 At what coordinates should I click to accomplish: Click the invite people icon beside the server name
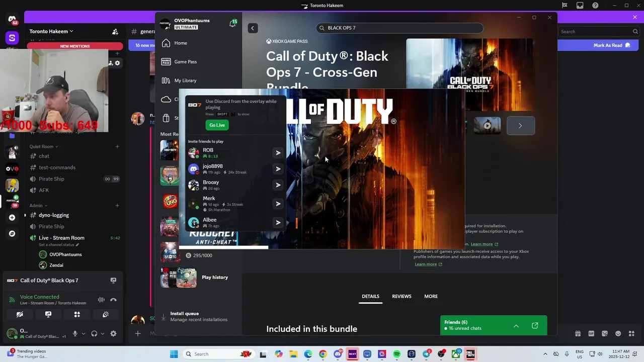(x=115, y=31)
